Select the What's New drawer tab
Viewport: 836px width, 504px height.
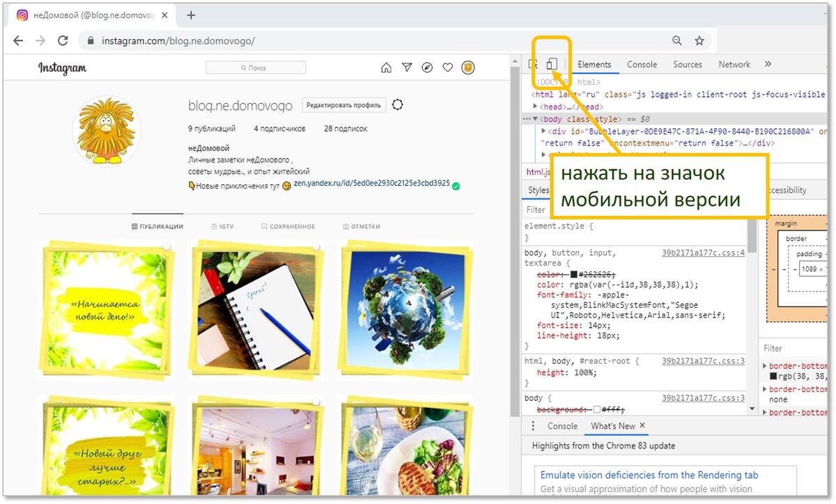tap(613, 426)
